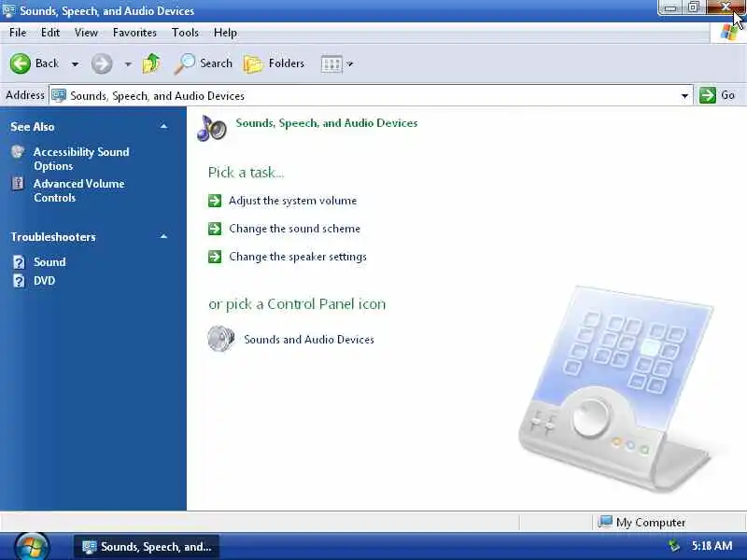Open the Views dropdown arrow

pyautogui.click(x=349, y=63)
